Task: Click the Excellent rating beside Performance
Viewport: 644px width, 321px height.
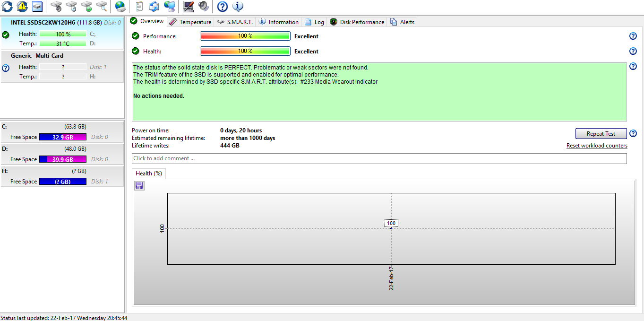Action: coord(306,36)
